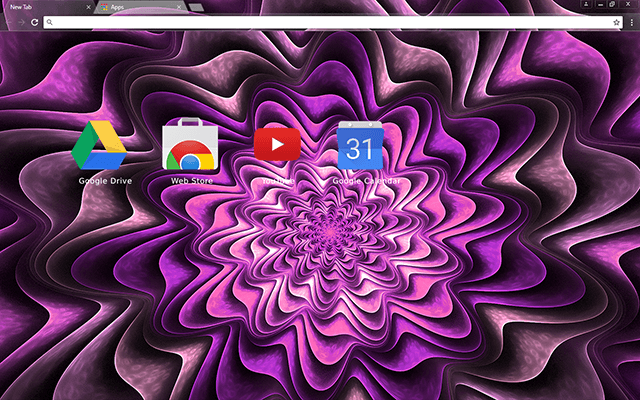Launch the Chrome Web Store app
Screen dimensions: 640x400
pos(190,144)
